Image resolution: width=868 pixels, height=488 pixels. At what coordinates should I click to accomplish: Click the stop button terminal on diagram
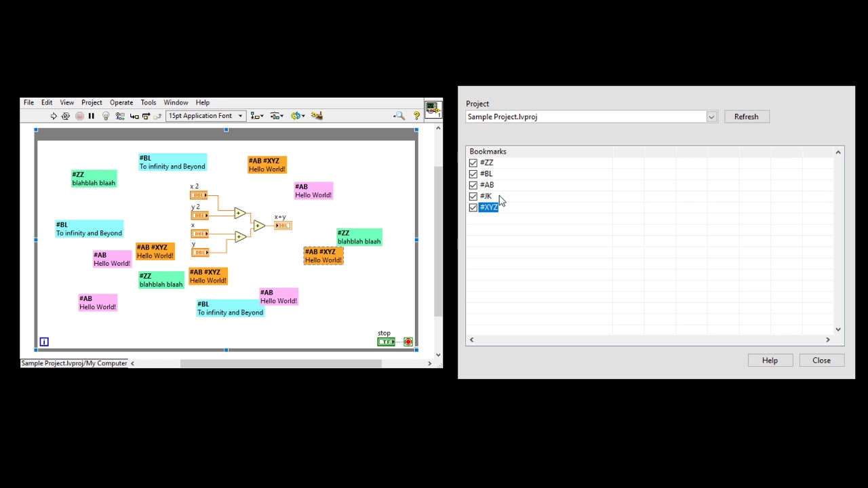click(x=387, y=342)
